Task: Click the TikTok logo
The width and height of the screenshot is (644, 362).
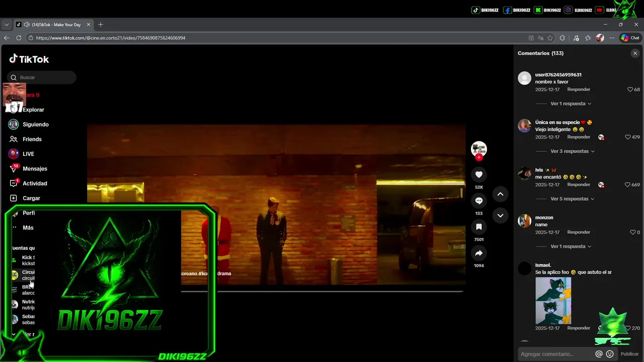Action: point(29,59)
